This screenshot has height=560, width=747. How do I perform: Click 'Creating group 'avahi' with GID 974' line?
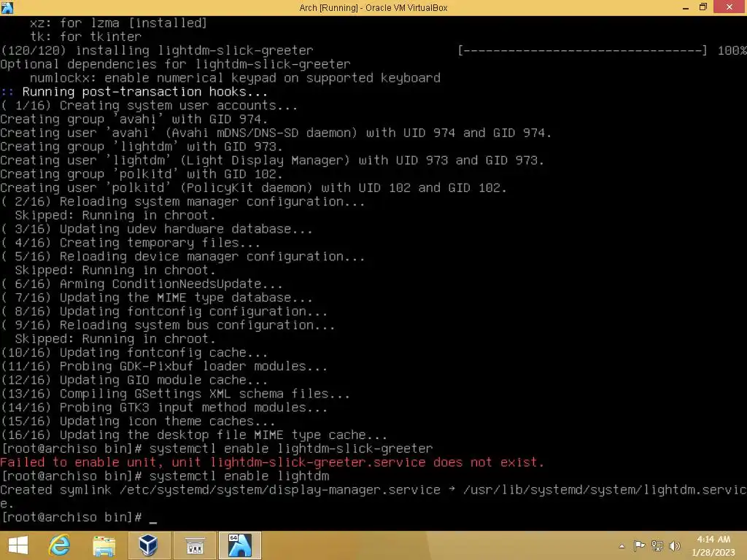(x=134, y=119)
